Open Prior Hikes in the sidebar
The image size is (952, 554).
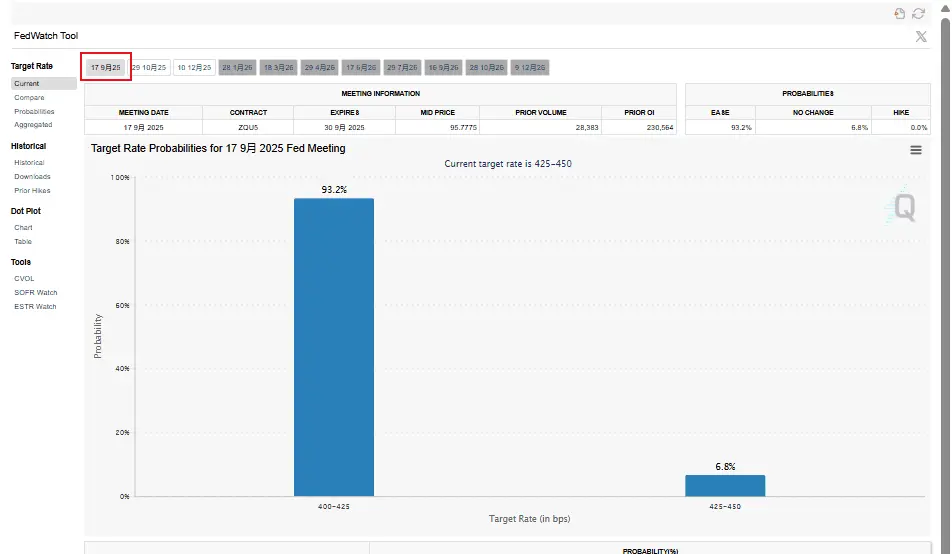point(32,191)
